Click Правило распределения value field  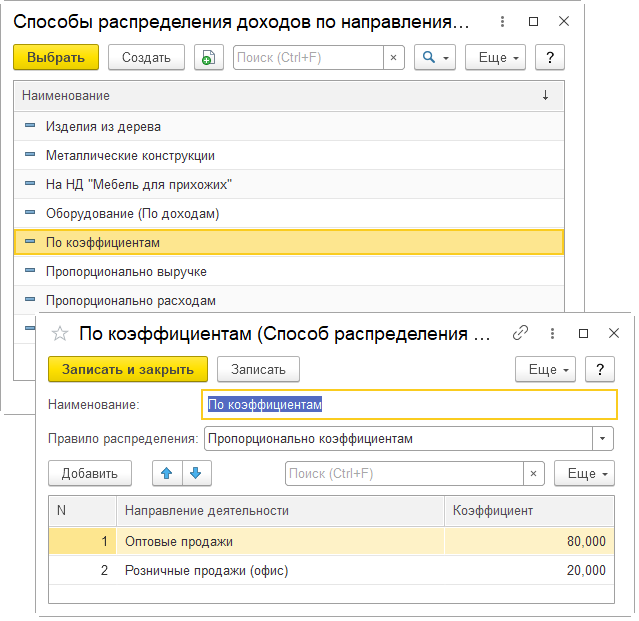[398, 438]
